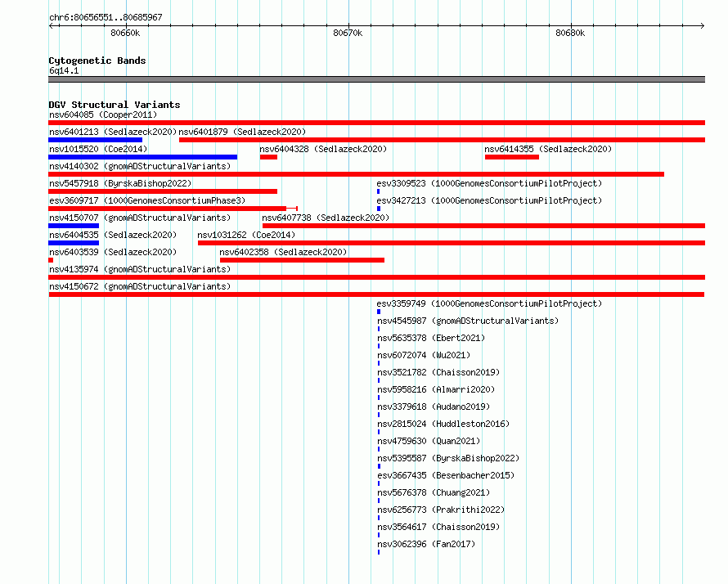Select the esv3667435 (Besenbacher2015) label

point(446,475)
